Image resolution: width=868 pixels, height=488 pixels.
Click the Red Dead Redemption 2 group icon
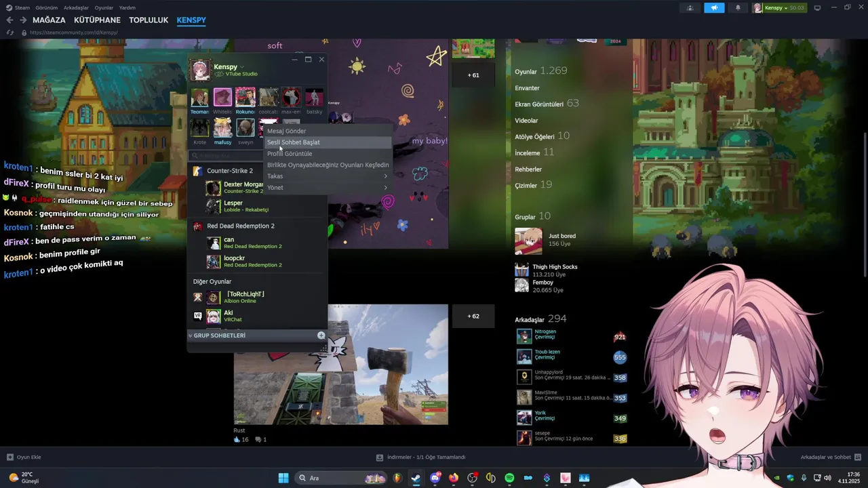coord(197,226)
